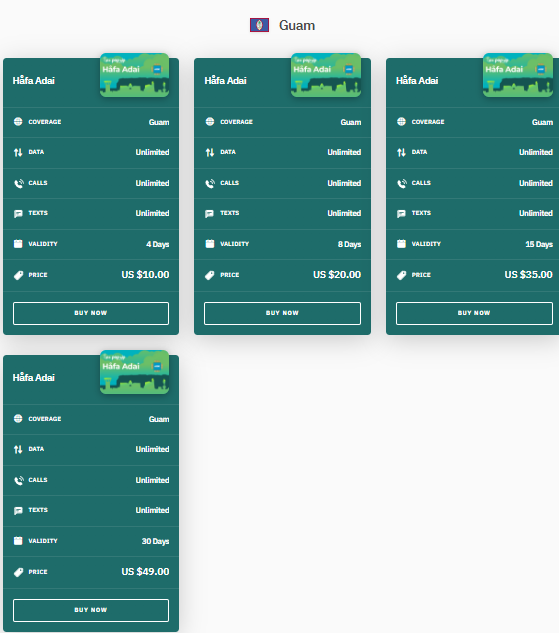
Task: Open the Håfa Adai card image on the 30 Days plan
Action: 134,372
